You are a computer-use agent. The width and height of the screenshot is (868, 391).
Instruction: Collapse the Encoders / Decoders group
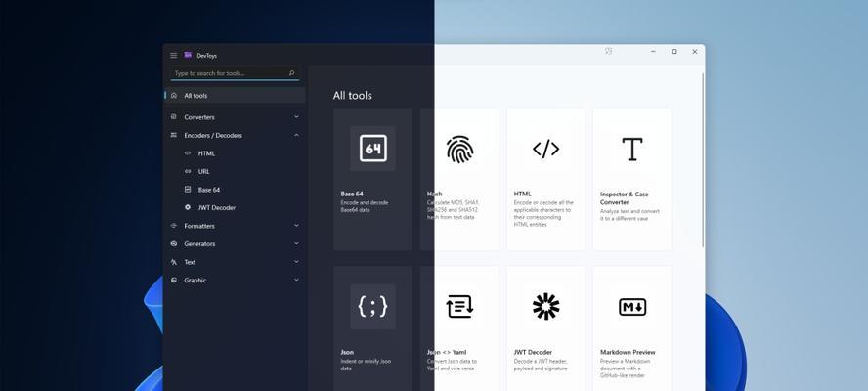click(x=235, y=135)
